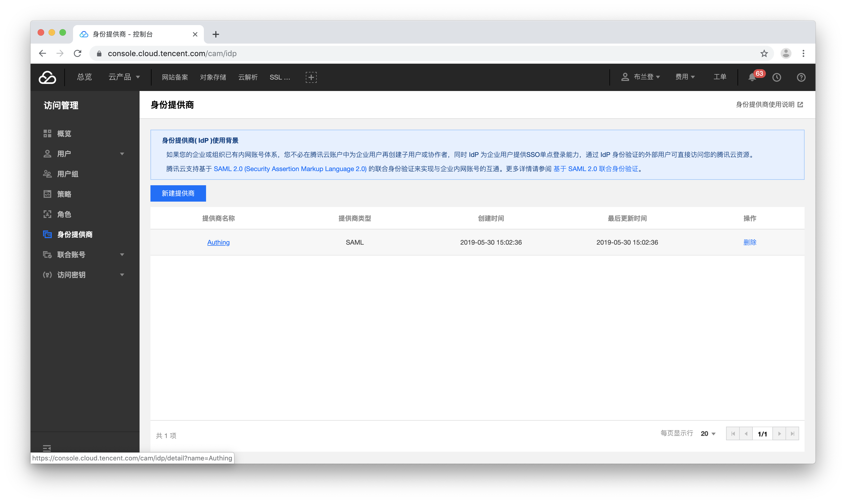Expand the 联合账号 sidebar section

pos(72,255)
